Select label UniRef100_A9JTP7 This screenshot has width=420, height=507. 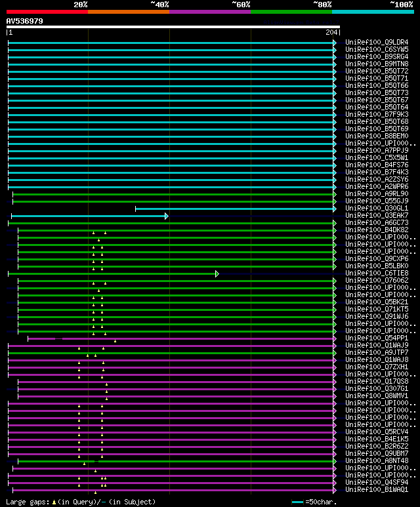[x=377, y=353]
